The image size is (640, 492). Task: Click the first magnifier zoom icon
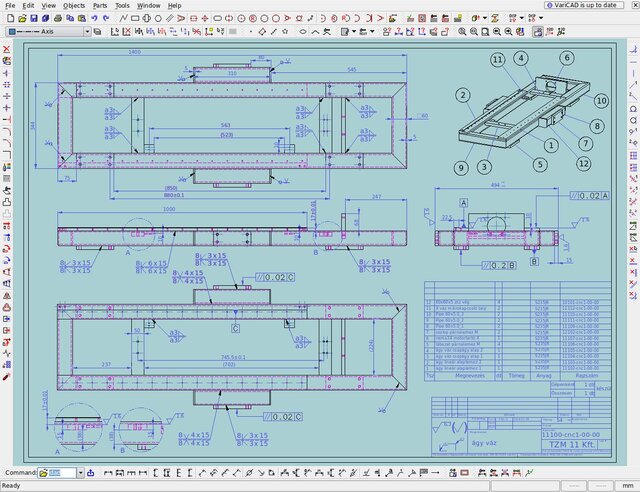pyautogui.click(x=463, y=32)
